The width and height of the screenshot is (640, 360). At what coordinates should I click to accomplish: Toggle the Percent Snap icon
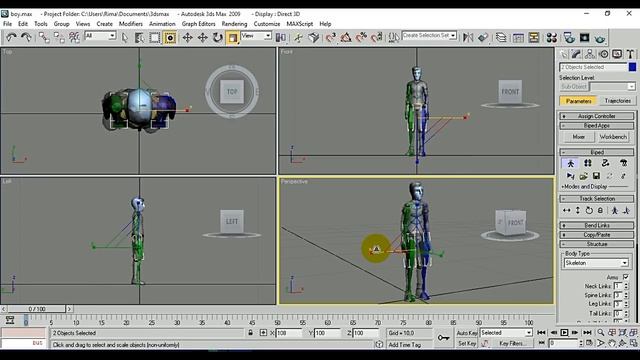click(361, 38)
